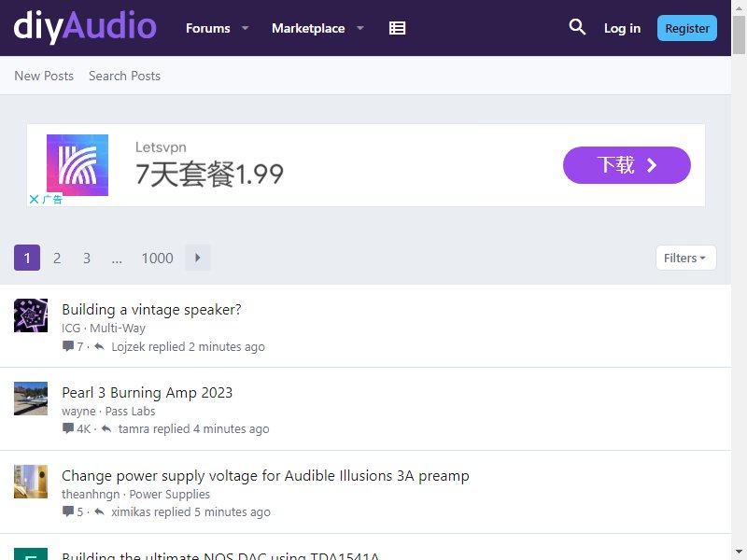Click the 4K replies comment icon
This screenshot has height=560, width=747.
click(x=68, y=428)
